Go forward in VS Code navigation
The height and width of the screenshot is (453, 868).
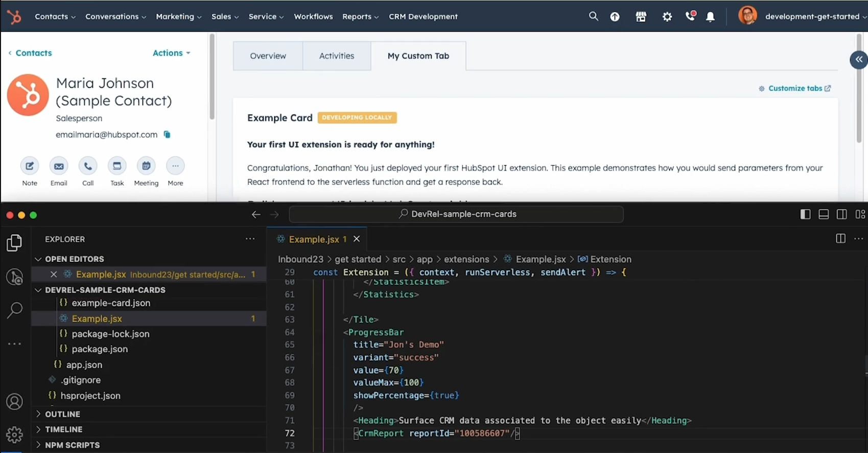pos(275,215)
